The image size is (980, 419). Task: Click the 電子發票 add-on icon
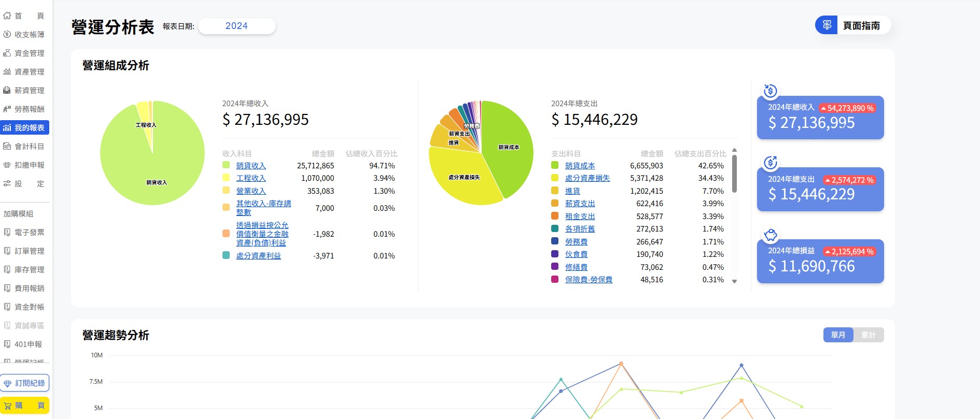tap(7, 233)
